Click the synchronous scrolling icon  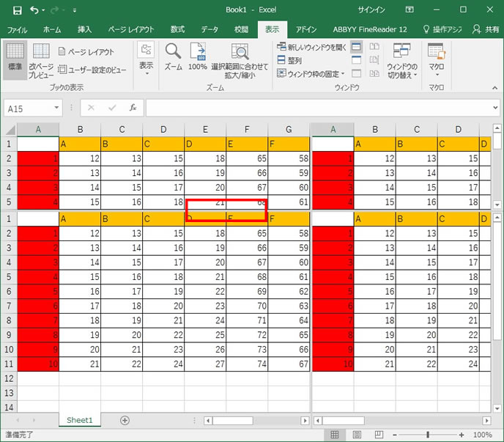(x=374, y=60)
